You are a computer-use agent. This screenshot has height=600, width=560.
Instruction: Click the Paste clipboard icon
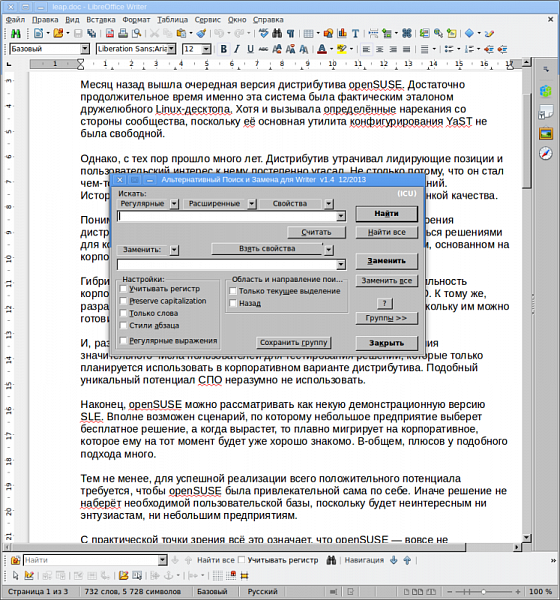tap(181, 34)
